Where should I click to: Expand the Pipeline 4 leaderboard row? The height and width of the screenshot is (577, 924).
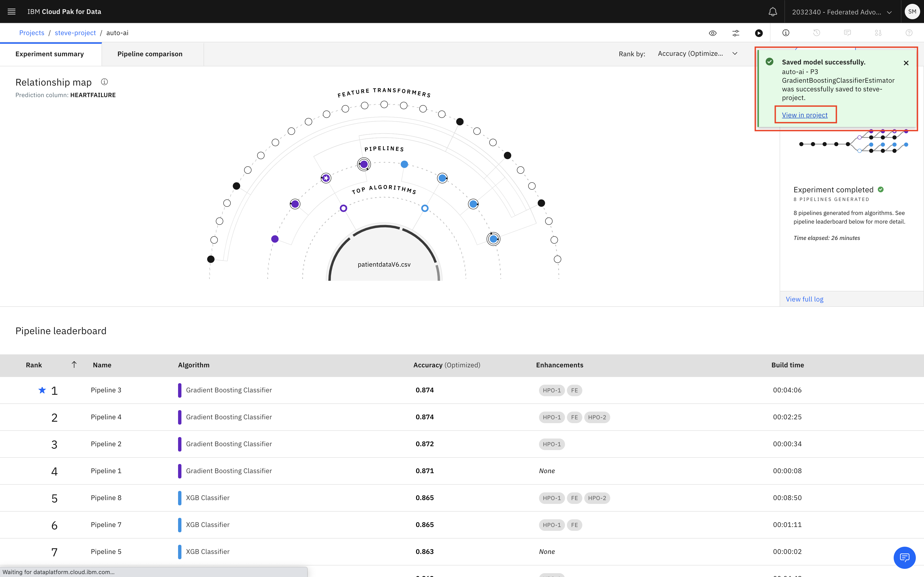tap(106, 417)
